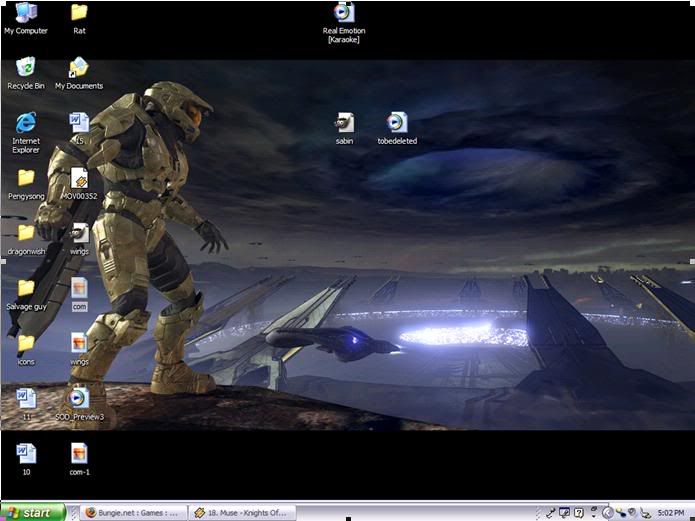Select Real Emotion [Karaoke] media file

pyautogui.click(x=344, y=23)
